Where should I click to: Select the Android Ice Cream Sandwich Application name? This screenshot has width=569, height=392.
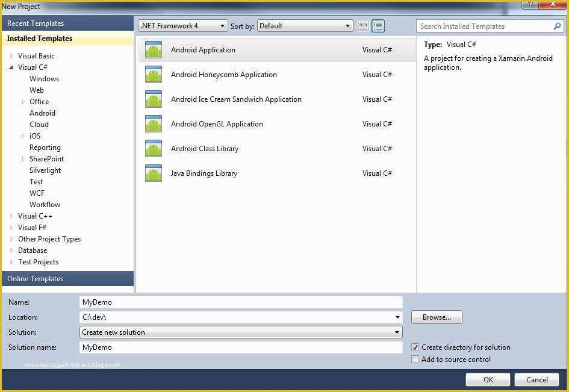click(x=236, y=99)
